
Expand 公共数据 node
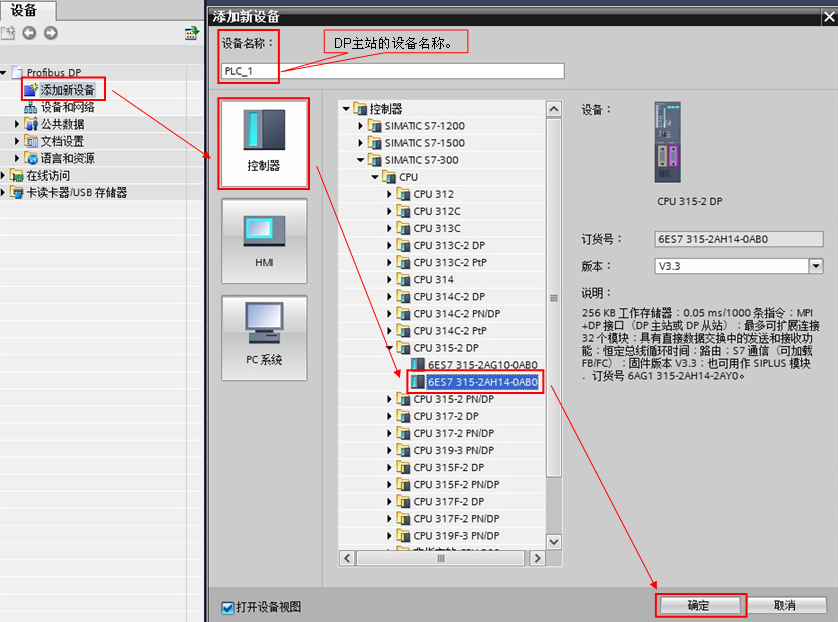click(17, 124)
